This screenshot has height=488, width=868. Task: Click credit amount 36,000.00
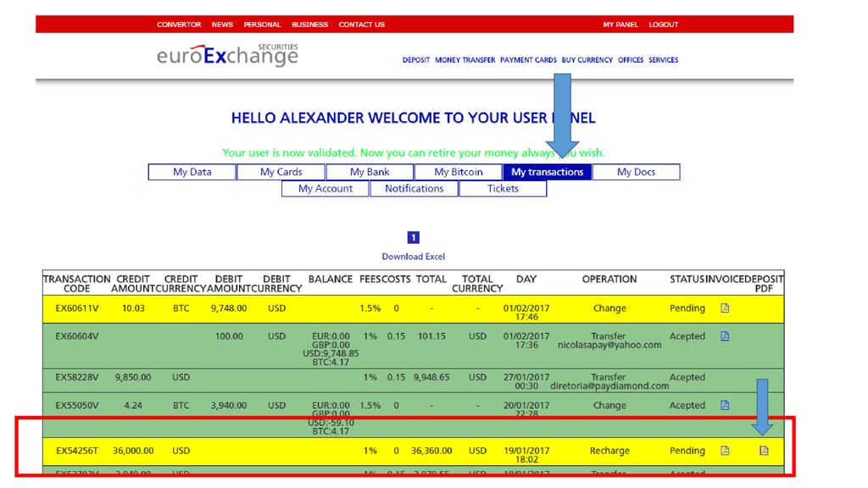pyautogui.click(x=133, y=451)
